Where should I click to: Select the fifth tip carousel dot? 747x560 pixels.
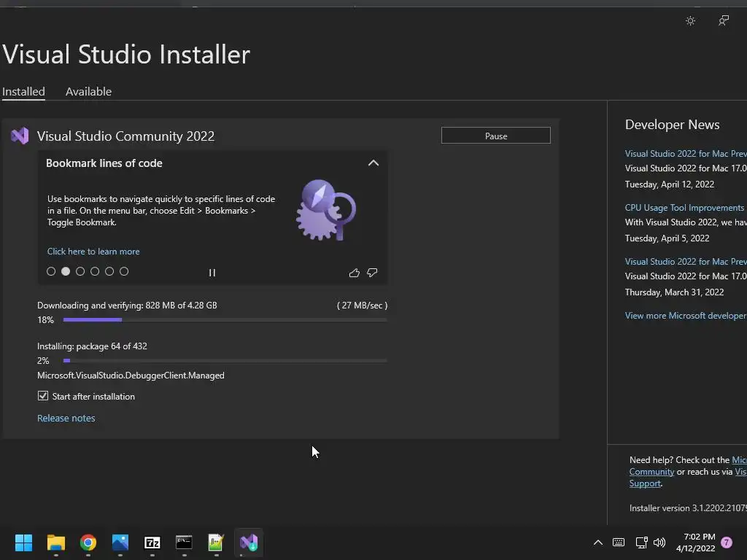(109, 271)
